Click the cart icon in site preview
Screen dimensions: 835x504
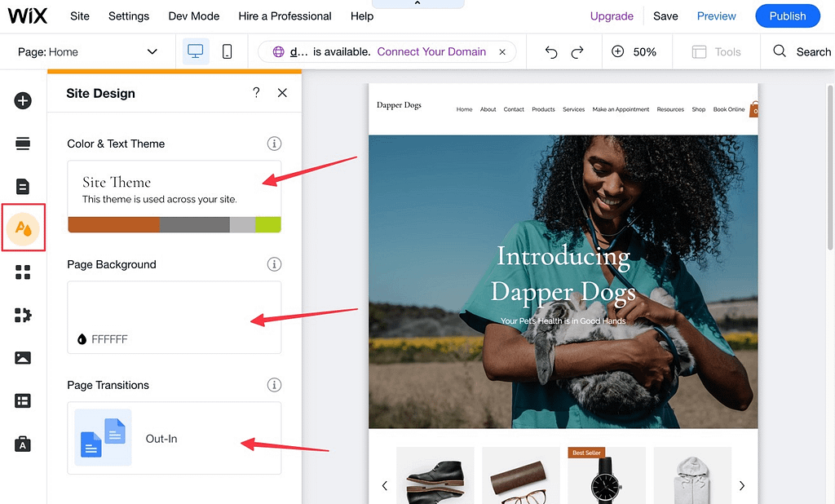(753, 109)
